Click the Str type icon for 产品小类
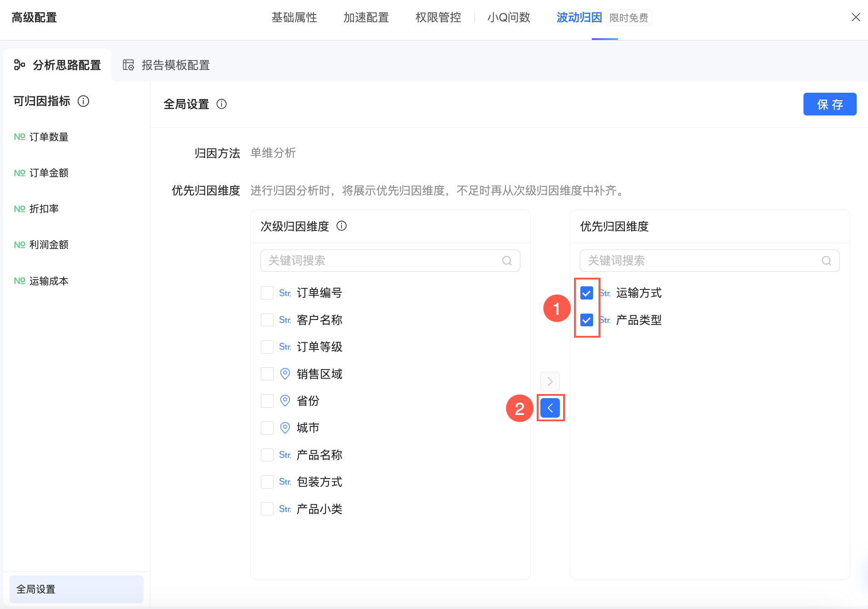The image size is (868, 609). [285, 509]
